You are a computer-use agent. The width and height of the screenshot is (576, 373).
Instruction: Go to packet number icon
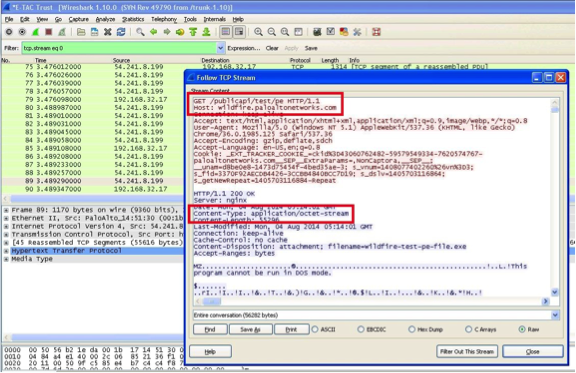(180, 32)
